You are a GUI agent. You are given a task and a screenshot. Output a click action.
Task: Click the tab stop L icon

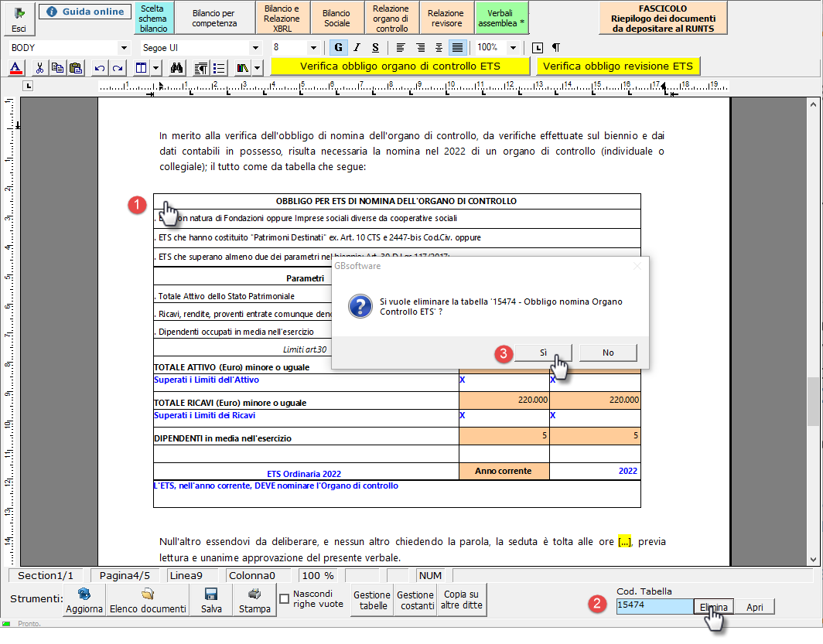click(x=538, y=48)
